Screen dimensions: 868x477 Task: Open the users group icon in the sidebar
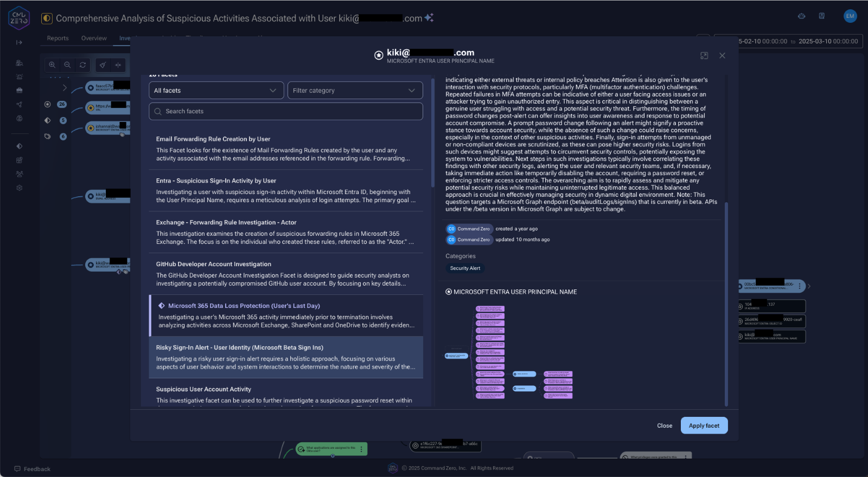[x=20, y=174]
